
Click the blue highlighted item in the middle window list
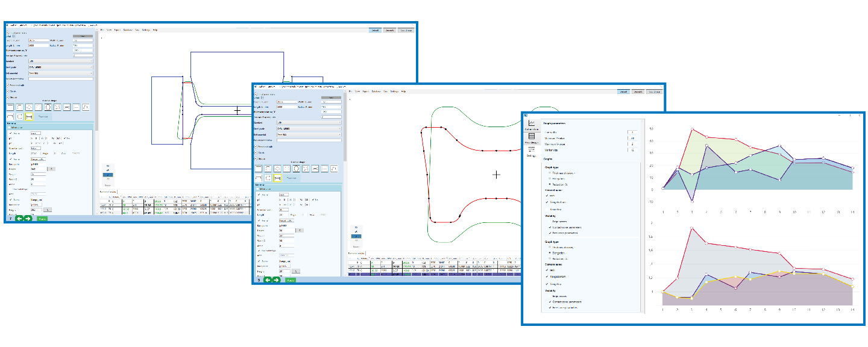coord(356,236)
